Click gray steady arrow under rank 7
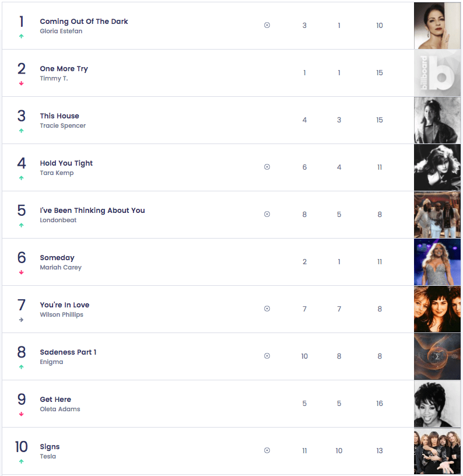This screenshot has width=463, height=476. (21, 320)
